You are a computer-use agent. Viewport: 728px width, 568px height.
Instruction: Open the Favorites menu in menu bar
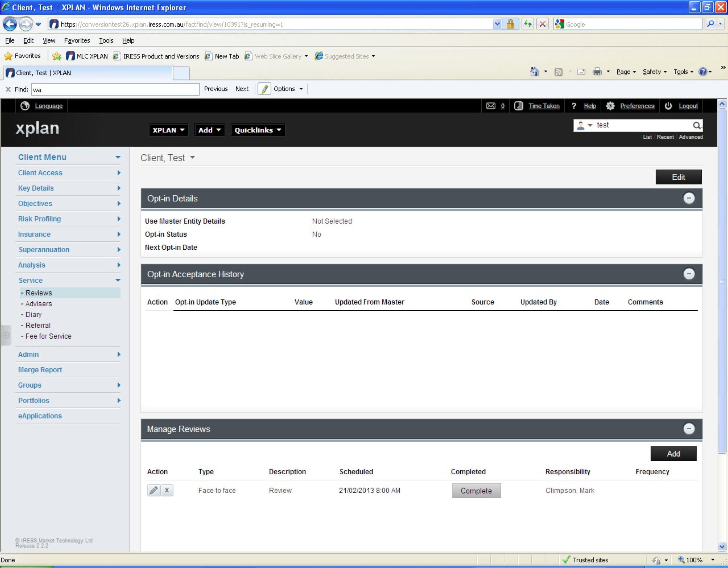click(x=77, y=41)
